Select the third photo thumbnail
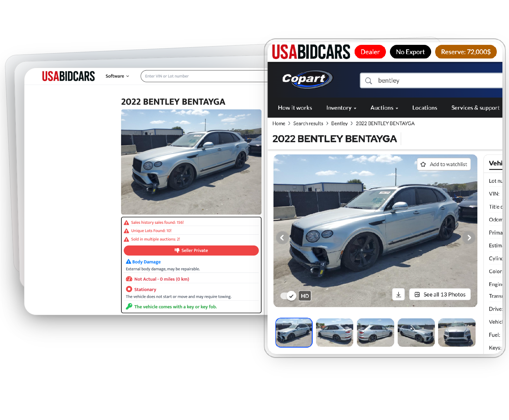The width and height of the screenshot is (509, 420). coord(375,333)
